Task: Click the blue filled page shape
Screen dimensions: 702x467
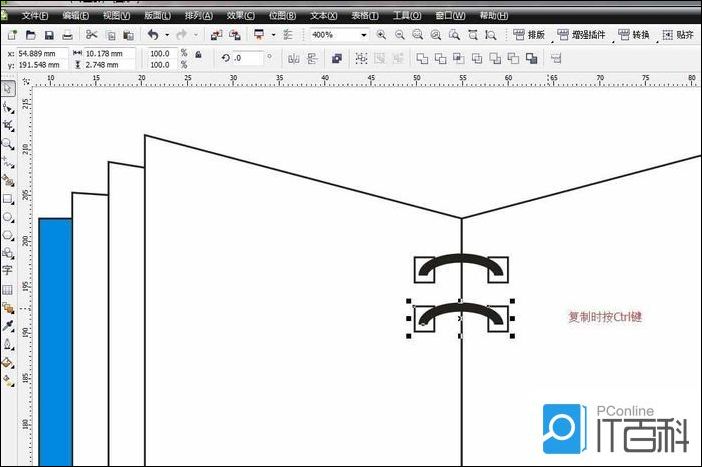Action: point(55,340)
